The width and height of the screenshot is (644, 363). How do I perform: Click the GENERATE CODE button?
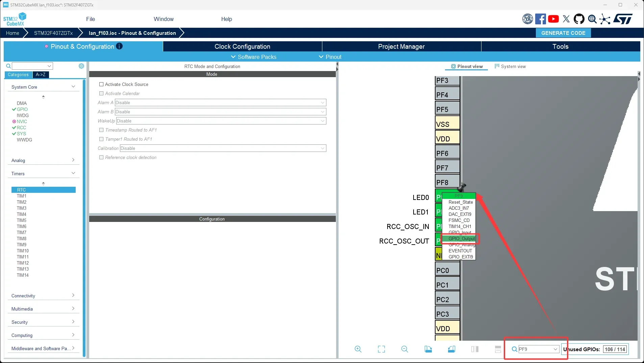(x=563, y=33)
